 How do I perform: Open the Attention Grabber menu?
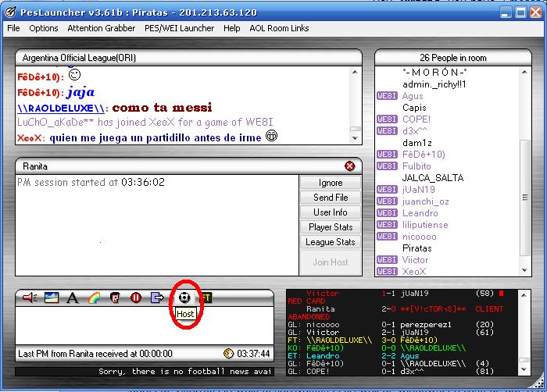[x=101, y=28]
